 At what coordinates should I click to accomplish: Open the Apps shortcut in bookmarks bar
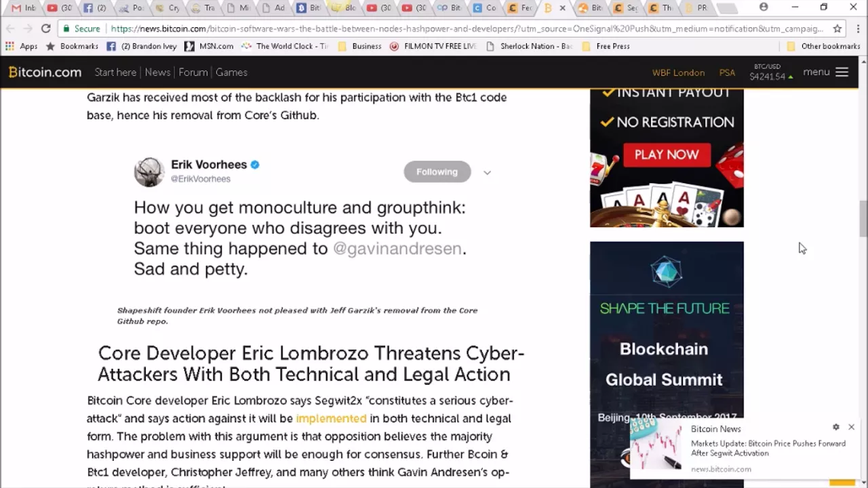point(22,46)
